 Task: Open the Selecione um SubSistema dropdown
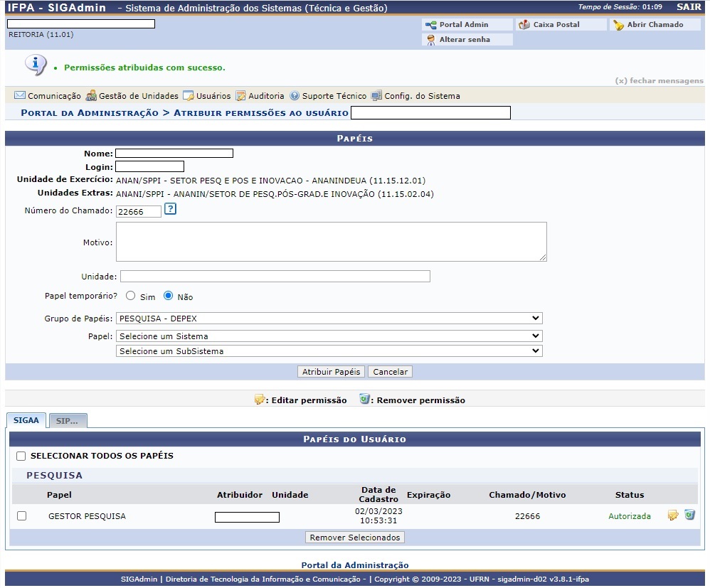point(329,351)
